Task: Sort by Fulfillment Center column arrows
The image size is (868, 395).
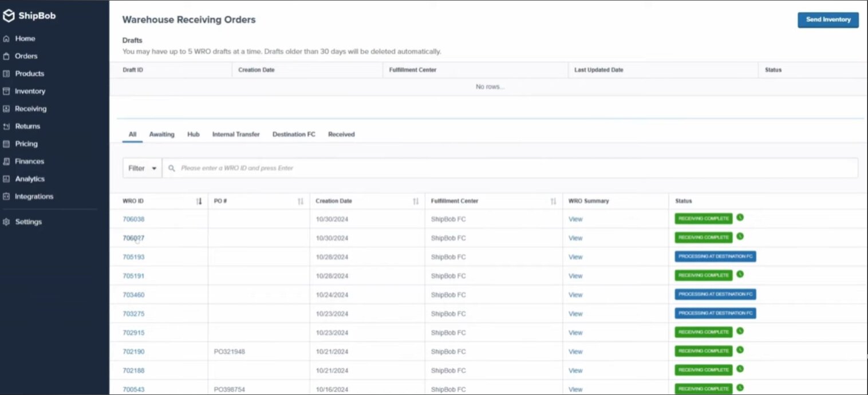Action: tap(553, 202)
